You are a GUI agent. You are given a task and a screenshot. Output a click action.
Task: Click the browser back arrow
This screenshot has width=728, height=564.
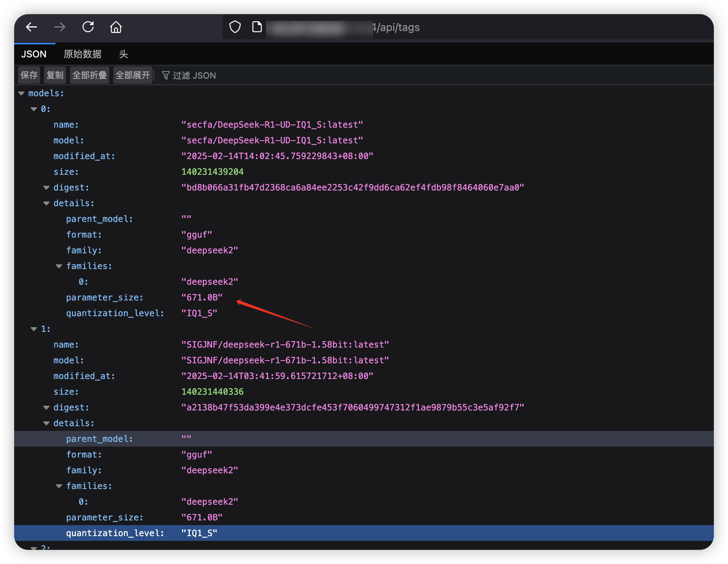click(x=31, y=27)
